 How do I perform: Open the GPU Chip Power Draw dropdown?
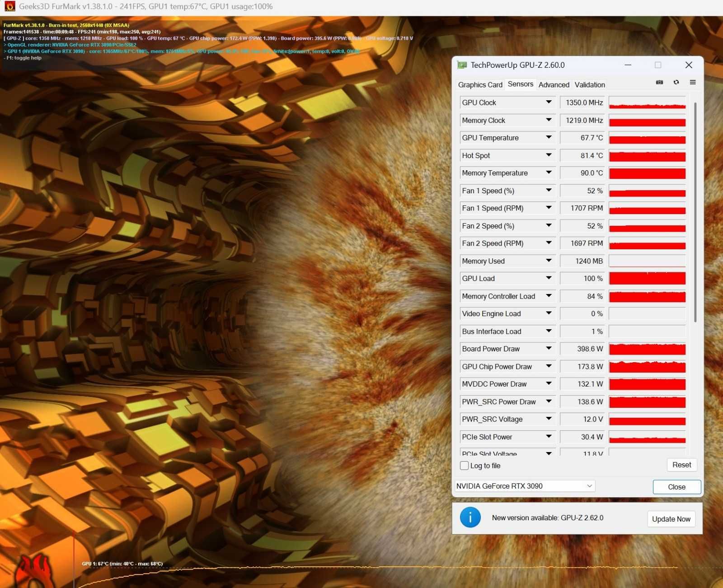pyautogui.click(x=549, y=366)
